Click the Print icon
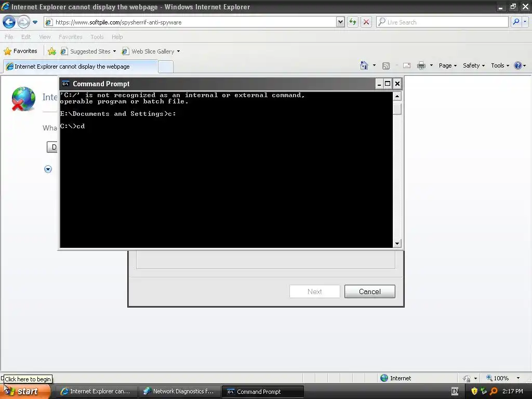Screen dimensions: 532x399 421,65
